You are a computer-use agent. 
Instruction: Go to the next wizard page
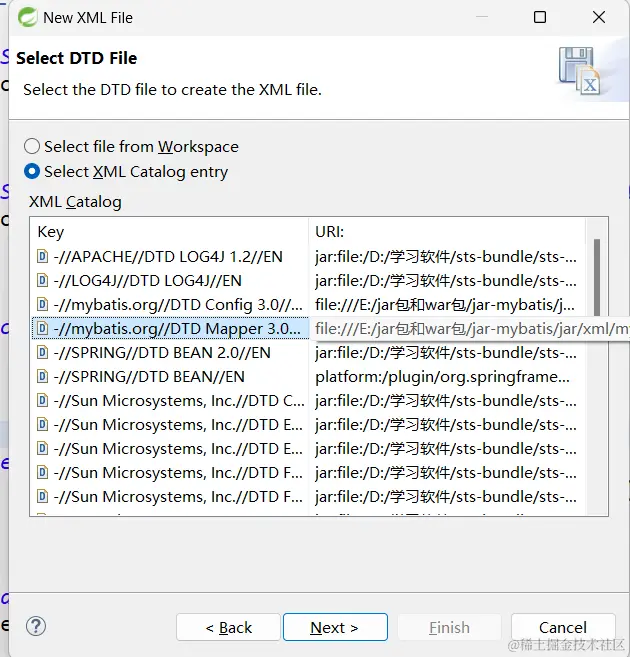click(334, 627)
